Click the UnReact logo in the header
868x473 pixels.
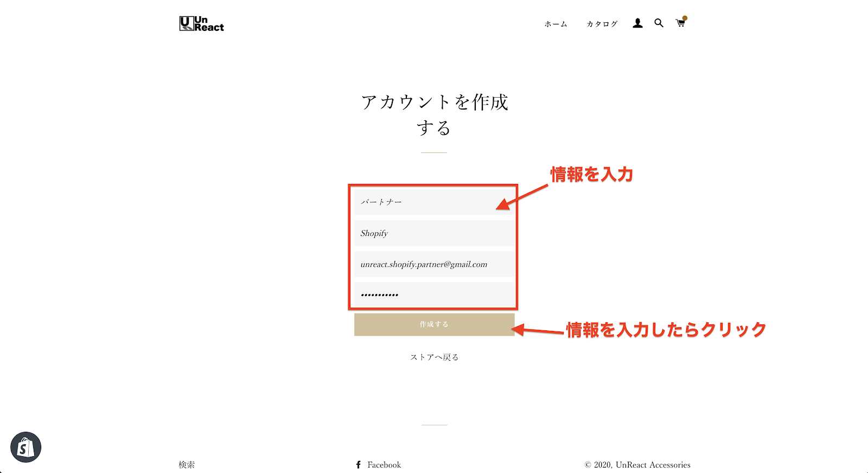[x=201, y=24]
